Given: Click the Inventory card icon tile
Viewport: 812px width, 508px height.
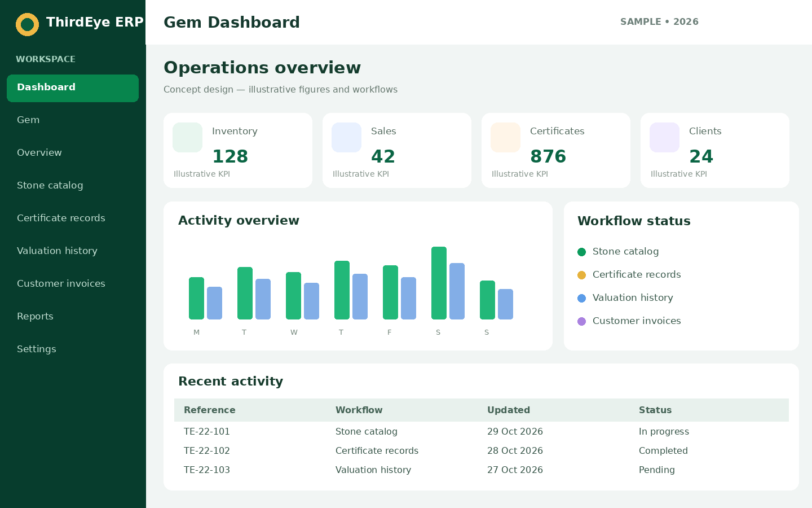Looking at the screenshot, I should pos(187,137).
